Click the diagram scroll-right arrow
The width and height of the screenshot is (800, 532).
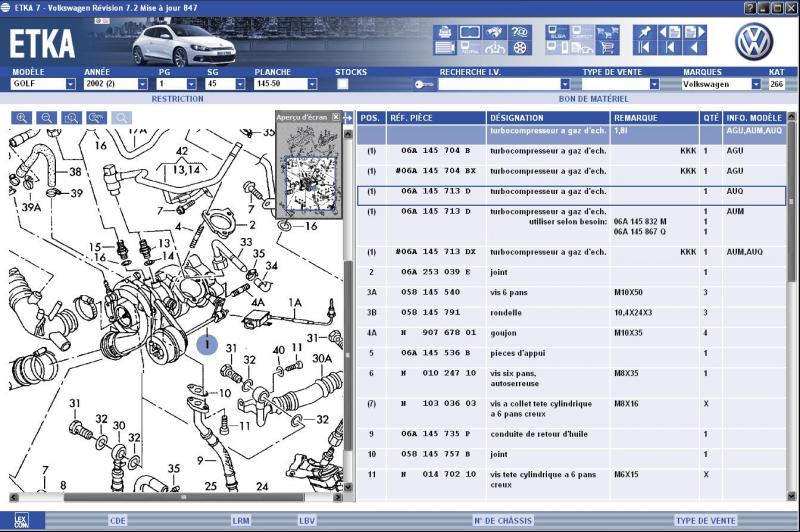point(337,496)
